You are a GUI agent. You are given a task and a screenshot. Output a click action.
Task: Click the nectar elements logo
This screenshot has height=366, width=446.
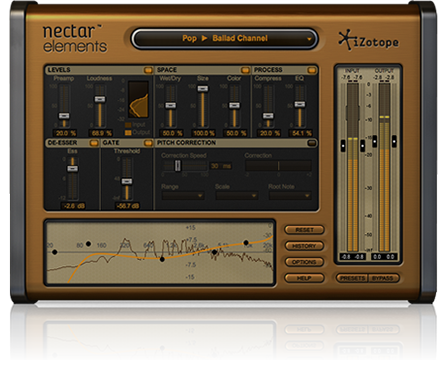point(75,39)
